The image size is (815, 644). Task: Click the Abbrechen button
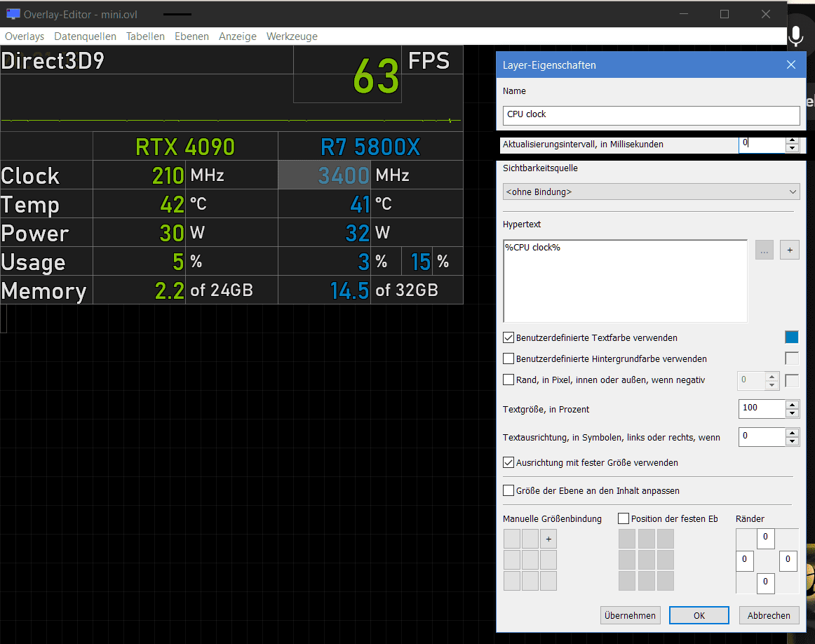click(x=769, y=615)
